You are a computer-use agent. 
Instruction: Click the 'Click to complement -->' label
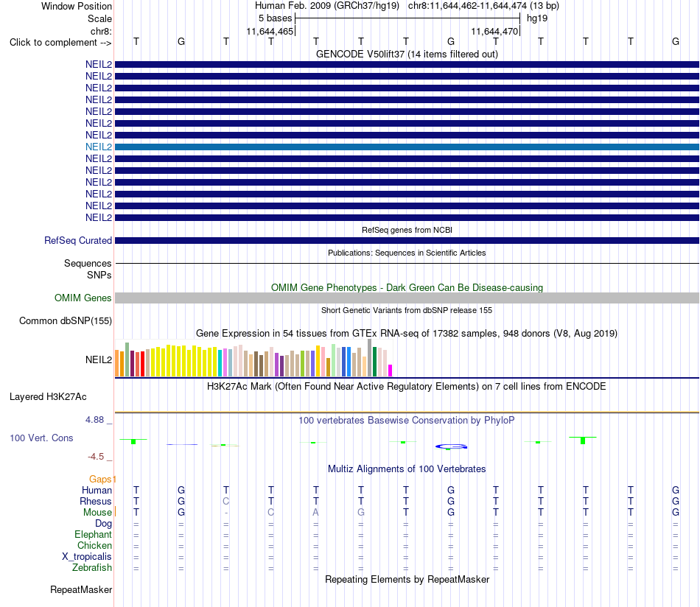[x=60, y=43]
